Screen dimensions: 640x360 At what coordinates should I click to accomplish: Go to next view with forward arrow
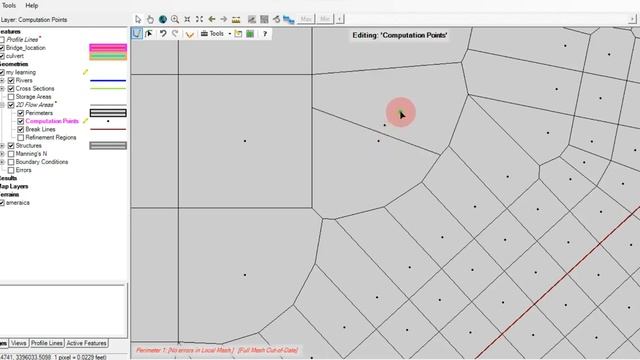224,19
